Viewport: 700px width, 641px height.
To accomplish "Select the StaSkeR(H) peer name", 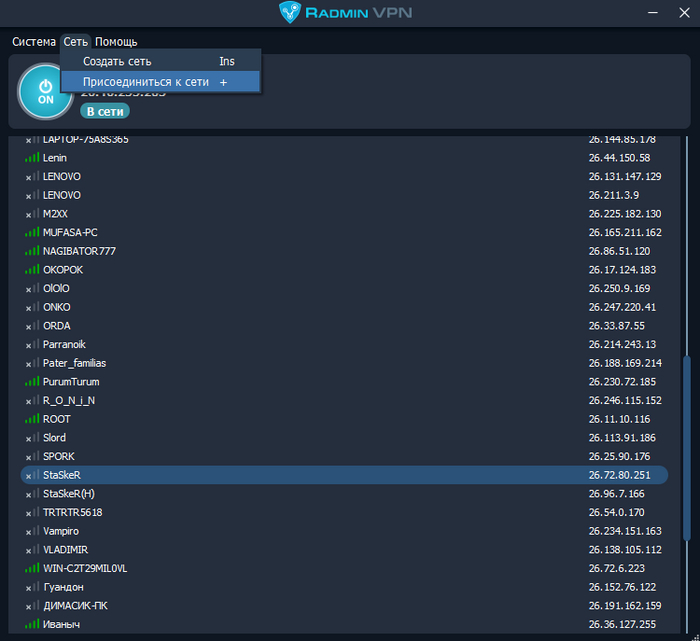I will (x=69, y=494).
